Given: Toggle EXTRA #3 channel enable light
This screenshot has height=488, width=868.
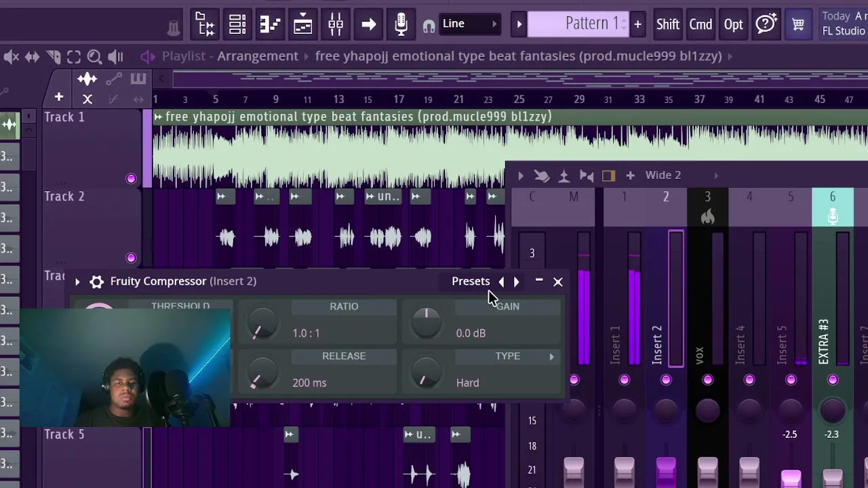Looking at the screenshot, I should pos(833,380).
